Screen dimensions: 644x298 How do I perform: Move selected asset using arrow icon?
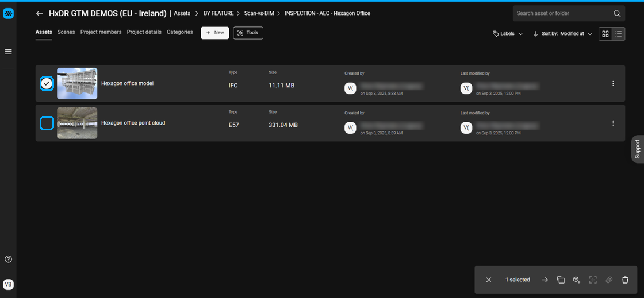coord(545,280)
